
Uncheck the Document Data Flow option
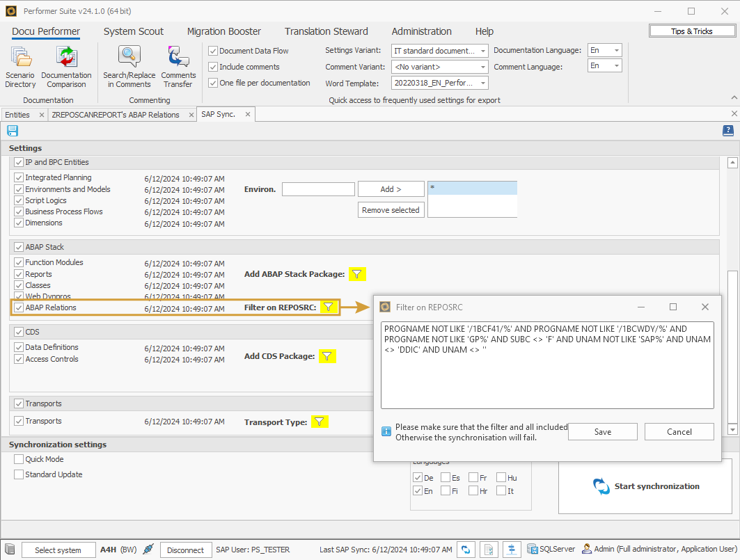pyautogui.click(x=212, y=50)
